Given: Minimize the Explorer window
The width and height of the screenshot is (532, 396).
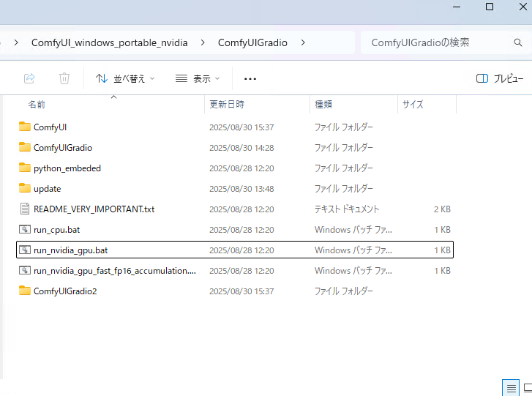Looking at the screenshot, I should [457, 7].
